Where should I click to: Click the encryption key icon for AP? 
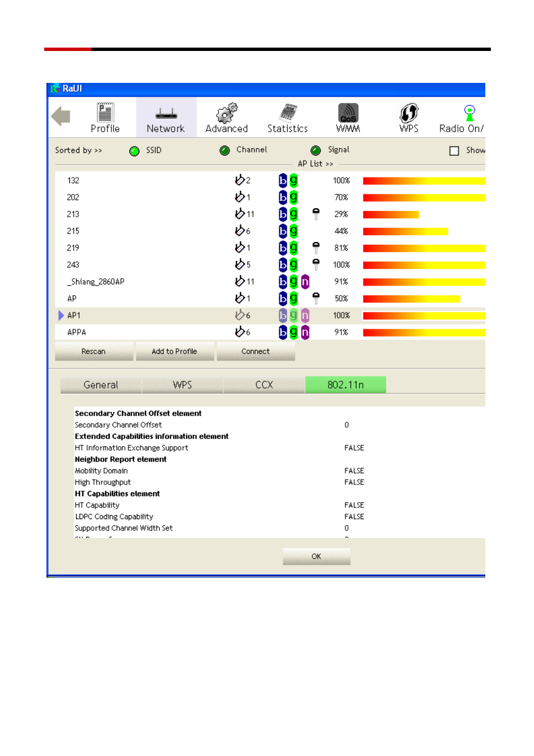pyautogui.click(x=316, y=298)
